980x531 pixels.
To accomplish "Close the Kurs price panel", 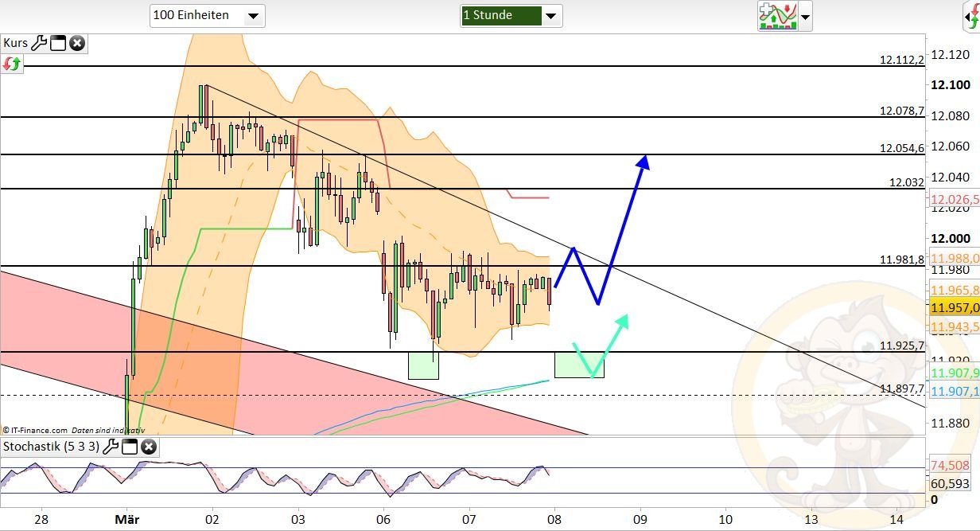I will point(76,43).
